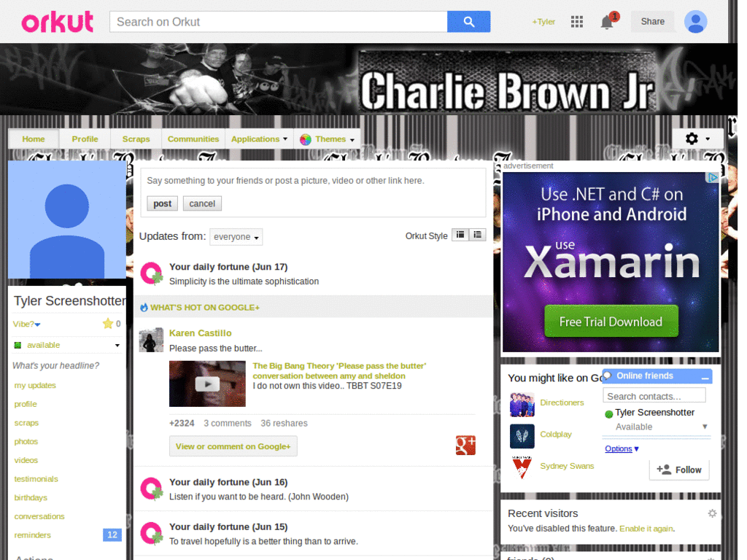The image size is (747, 560).
Task: Open the photos sidebar link
Action: [x=26, y=441]
